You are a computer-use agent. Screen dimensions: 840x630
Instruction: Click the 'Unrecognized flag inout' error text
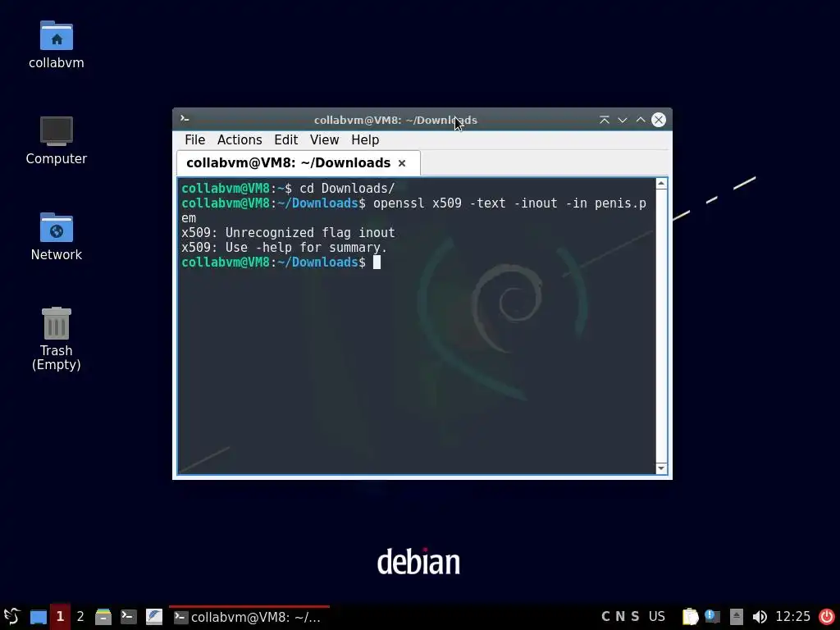309,233
